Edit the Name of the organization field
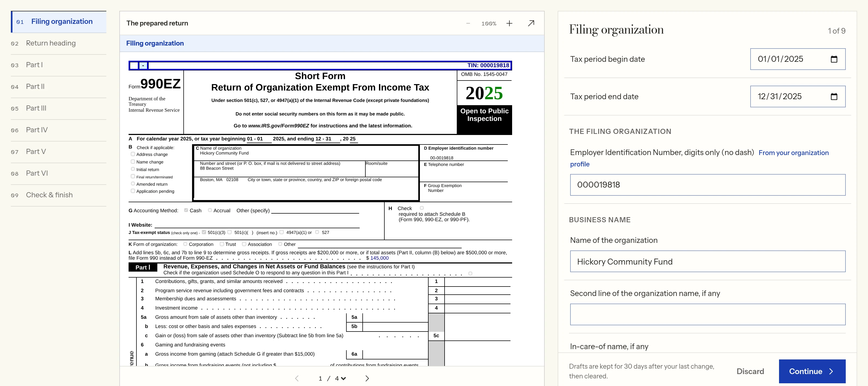 [708, 261]
